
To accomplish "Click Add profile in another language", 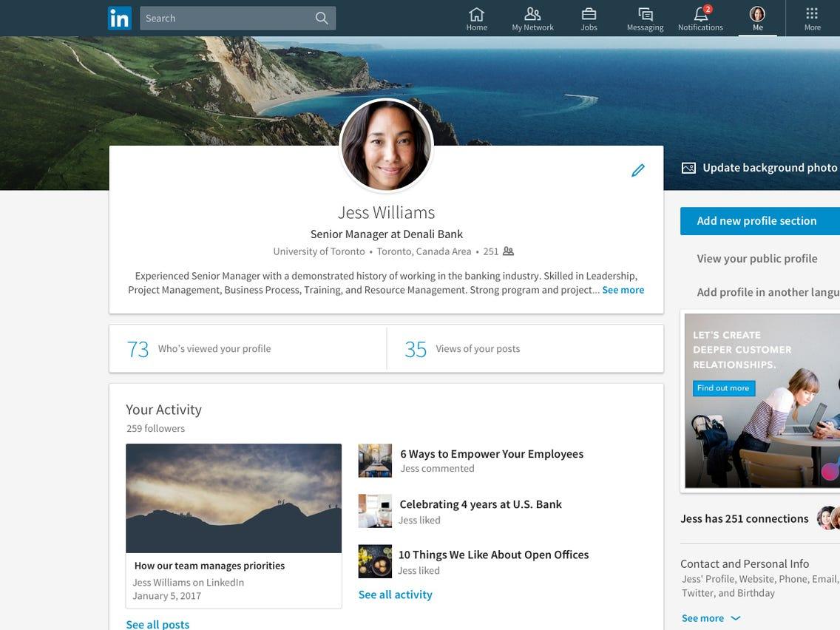I will click(768, 293).
